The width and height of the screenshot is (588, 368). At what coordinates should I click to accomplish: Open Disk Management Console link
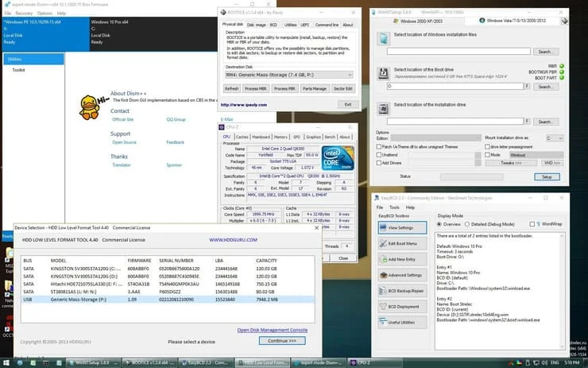[x=273, y=330]
